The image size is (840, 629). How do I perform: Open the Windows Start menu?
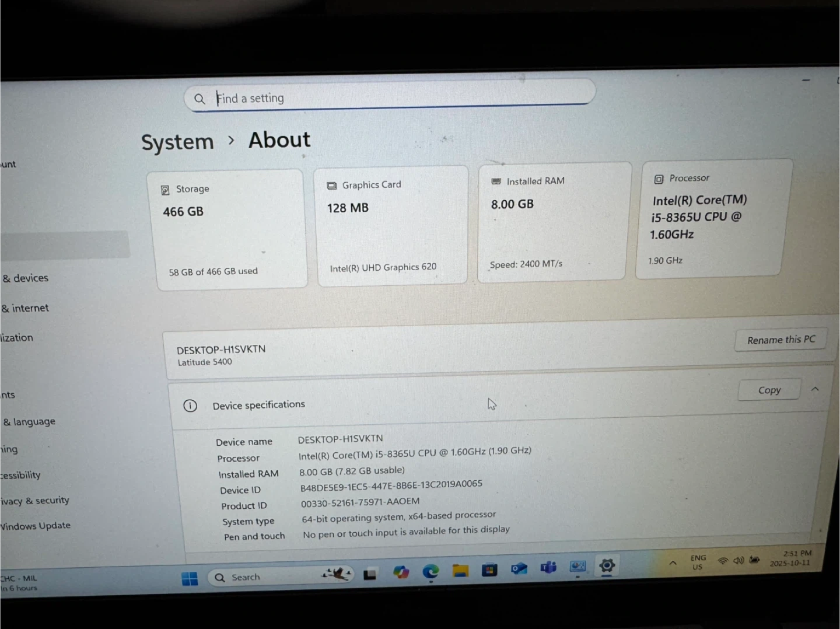(190, 578)
